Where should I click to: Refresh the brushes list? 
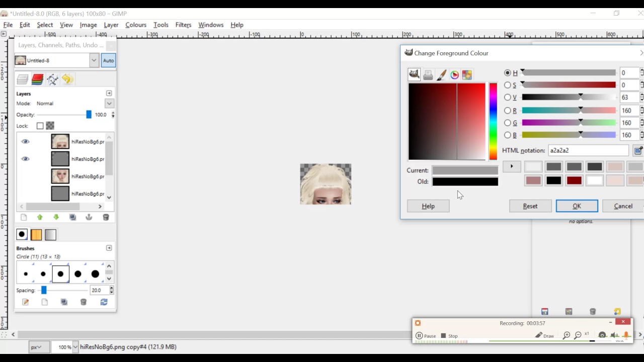click(104, 302)
